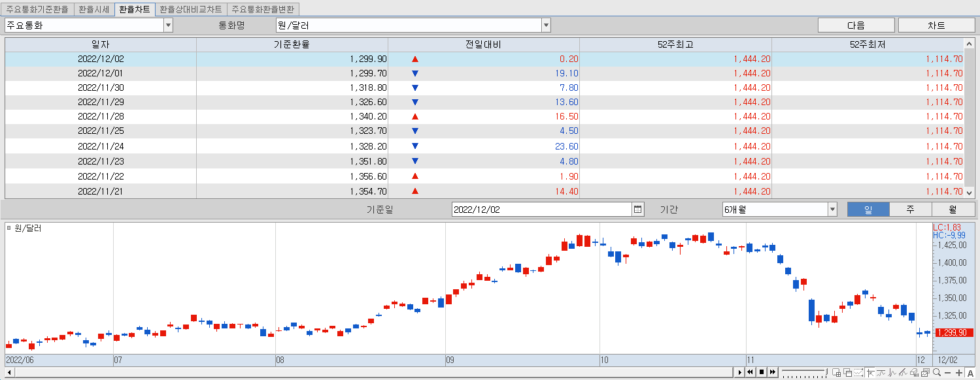Viewport: 980px width, 380px height.
Task: Click the 12/02 date label at the chart corner
Action: click(948, 360)
